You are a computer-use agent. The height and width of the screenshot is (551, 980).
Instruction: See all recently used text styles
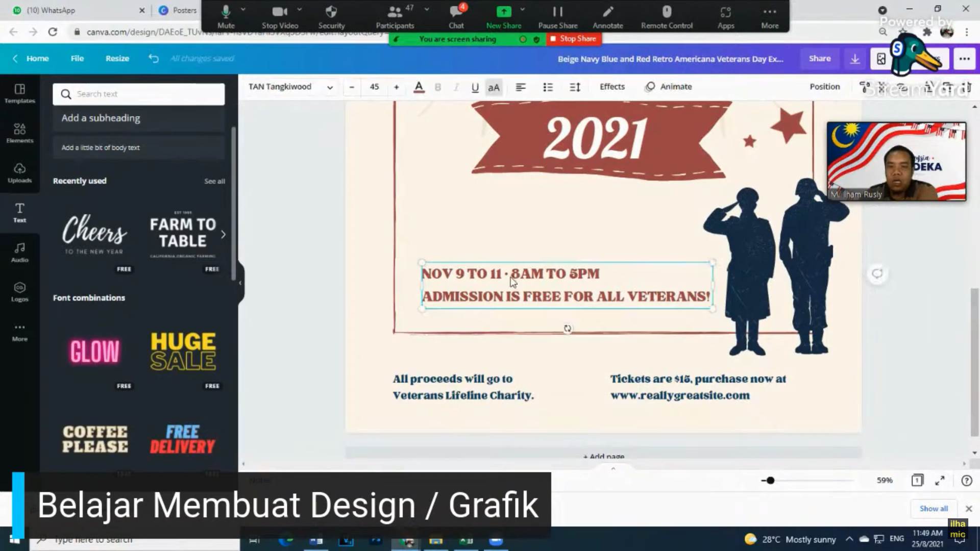[x=214, y=181]
